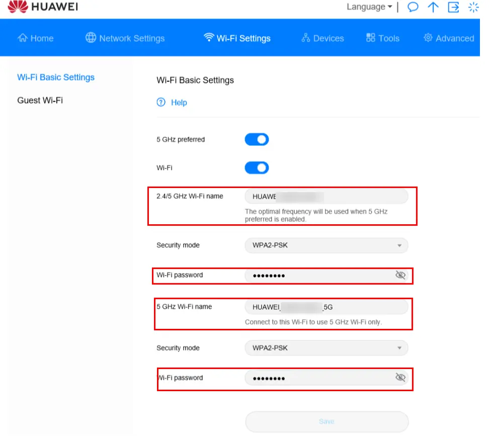Click the restart spinner icon in header
Image resolution: width=492 pixels, height=448 pixels.
473,7
